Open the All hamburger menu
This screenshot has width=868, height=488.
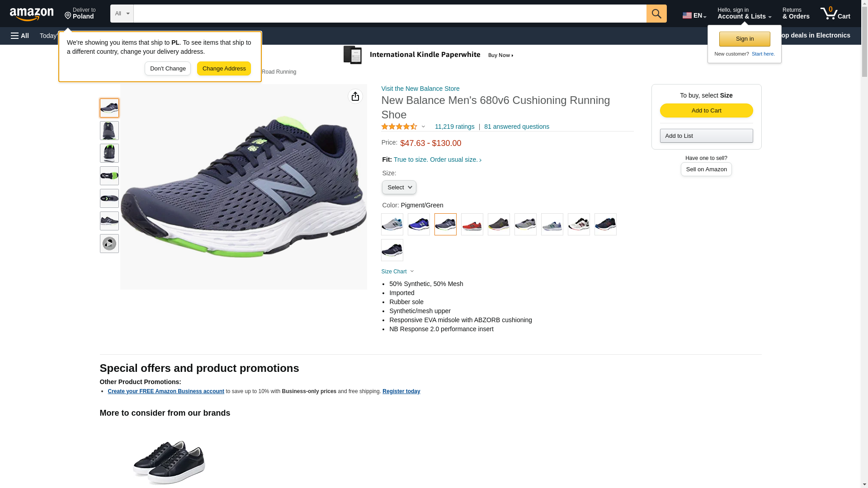tap(20, 36)
